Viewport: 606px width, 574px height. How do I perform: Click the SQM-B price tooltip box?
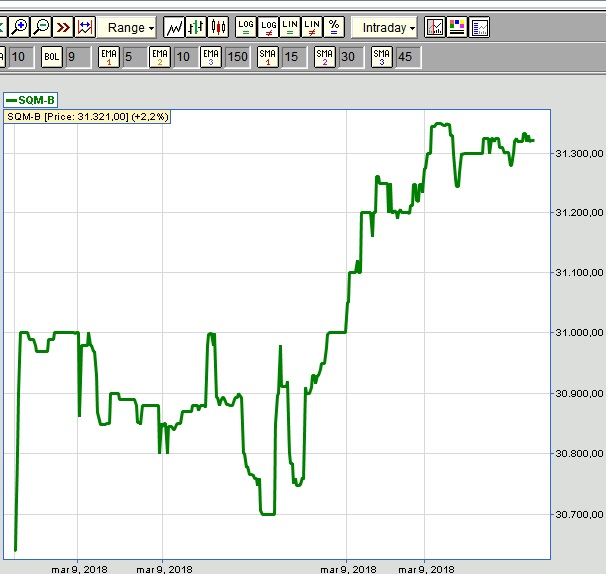[87, 117]
